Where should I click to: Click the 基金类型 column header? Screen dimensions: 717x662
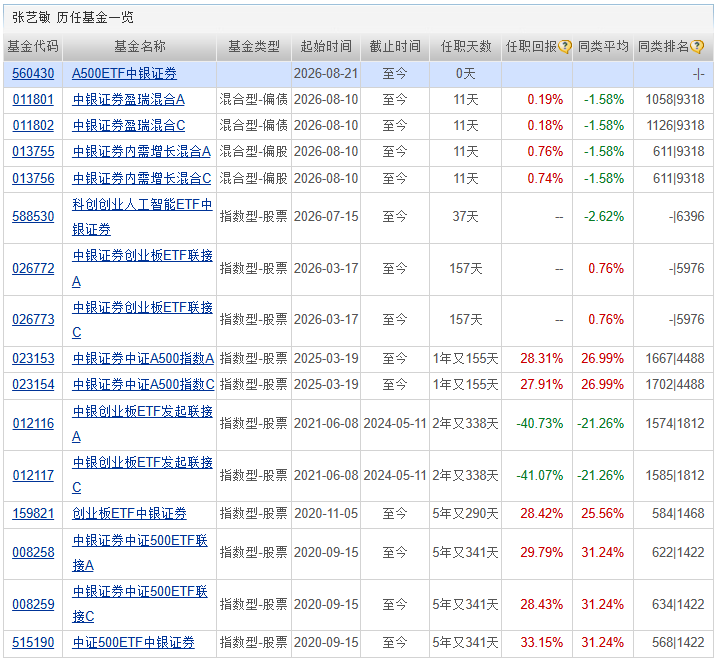point(254,46)
